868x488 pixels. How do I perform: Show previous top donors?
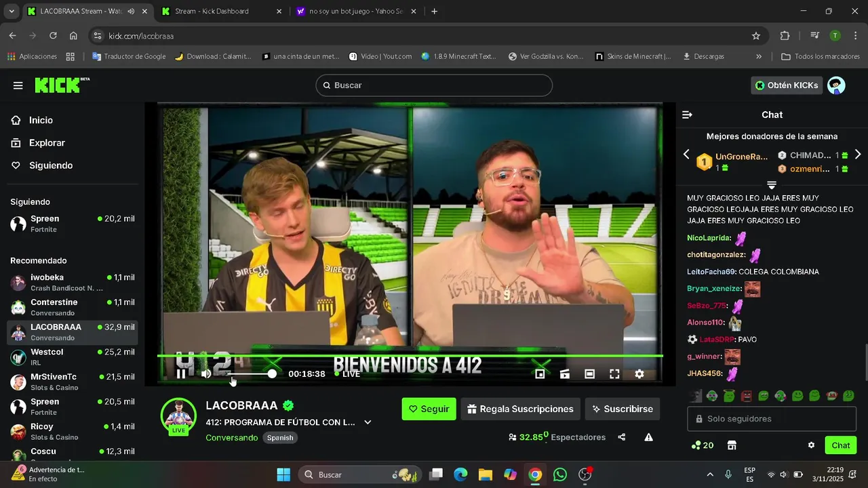(x=686, y=155)
